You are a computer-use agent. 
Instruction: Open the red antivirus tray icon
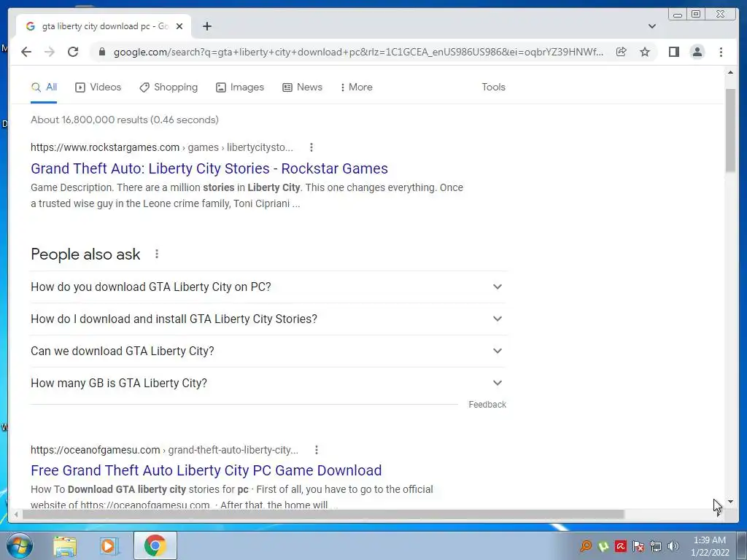(x=621, y=546)
